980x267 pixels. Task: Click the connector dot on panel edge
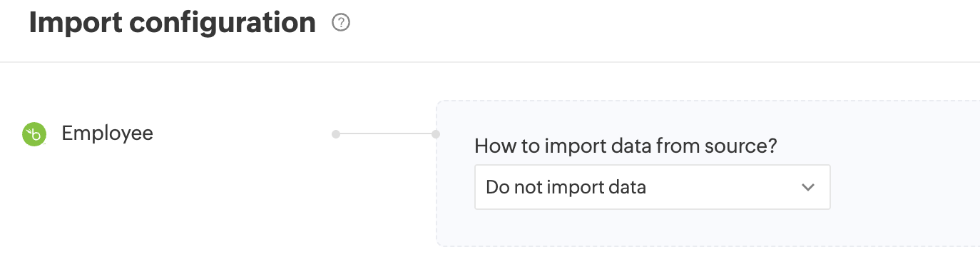coord(436,134)
